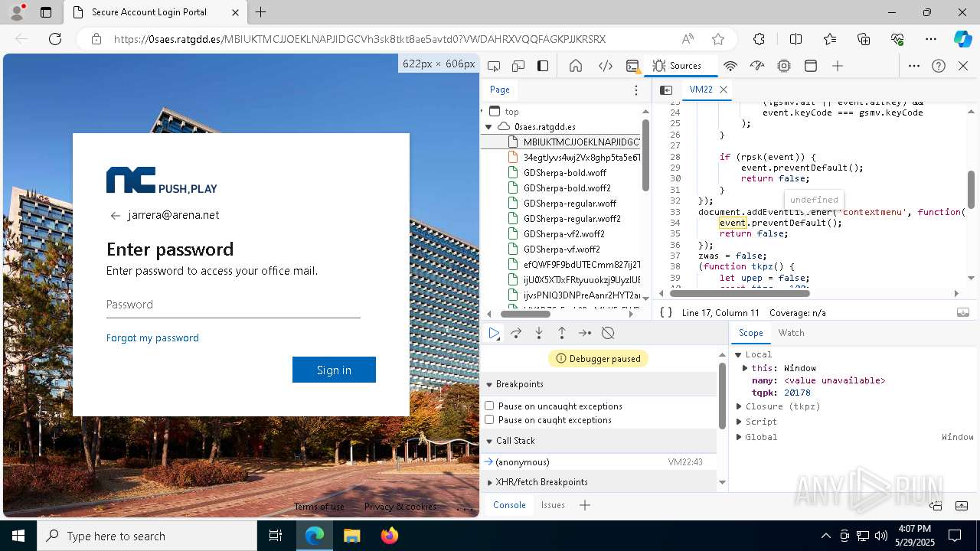This screenshot has height=551, width=980.
Task: Expand the Global scope
Action: pyautogui.click(x=739, y=437)
